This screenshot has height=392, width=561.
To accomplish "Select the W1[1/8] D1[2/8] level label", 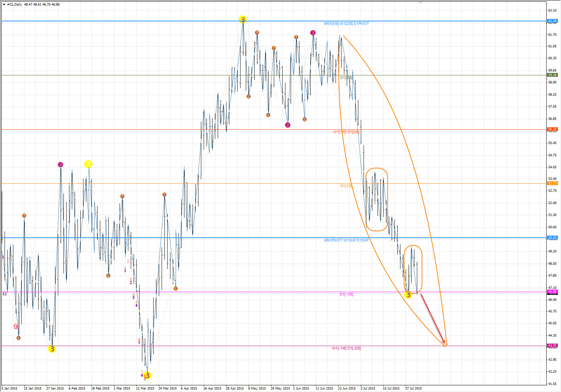I will pyautogui.click(x=346, y=132).
